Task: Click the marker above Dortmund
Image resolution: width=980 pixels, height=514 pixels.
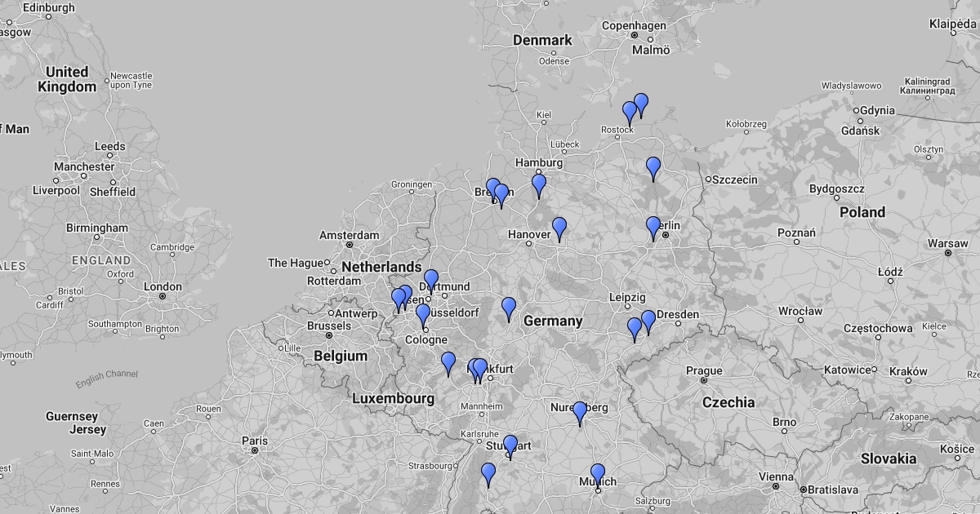Action: [431, 280]
